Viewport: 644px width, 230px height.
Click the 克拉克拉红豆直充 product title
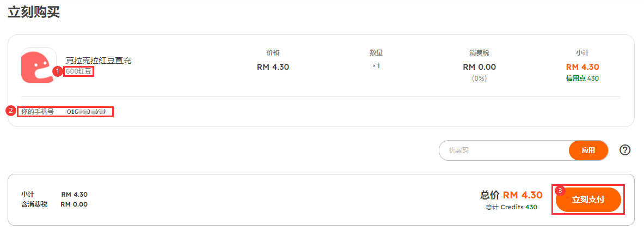99,60
